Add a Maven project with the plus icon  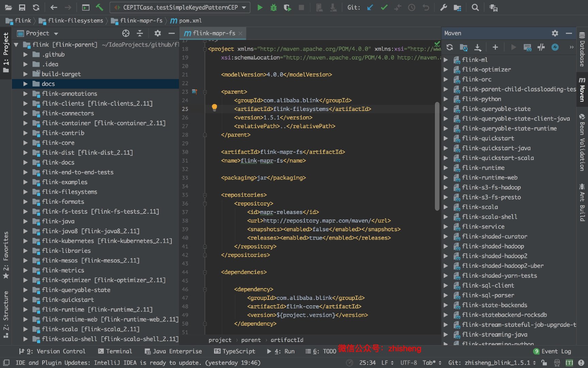coord(495,47)
